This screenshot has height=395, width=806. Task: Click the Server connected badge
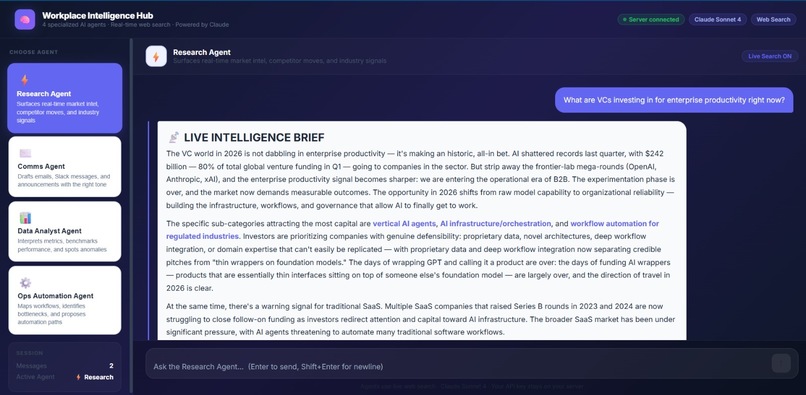coord(651,20)
